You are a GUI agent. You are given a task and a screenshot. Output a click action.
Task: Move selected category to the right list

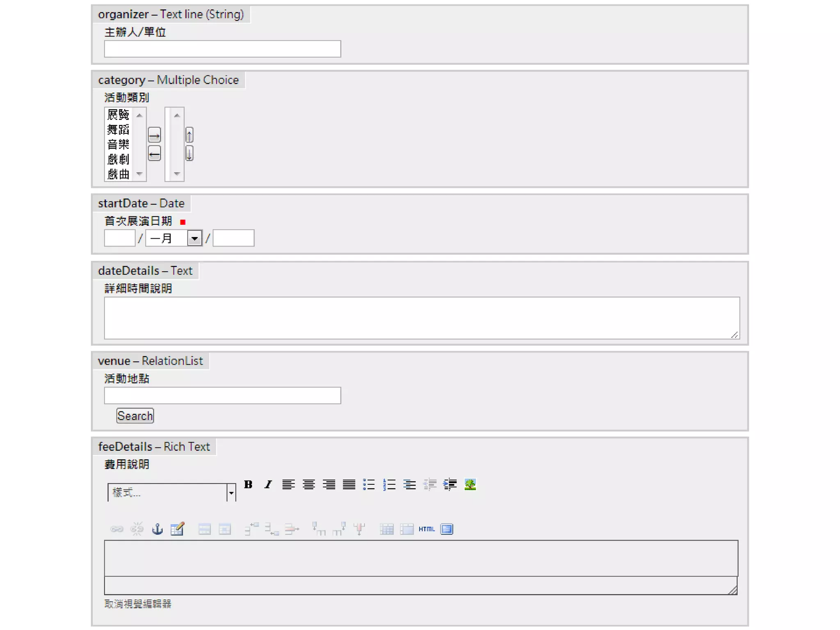tap(154, 135)
